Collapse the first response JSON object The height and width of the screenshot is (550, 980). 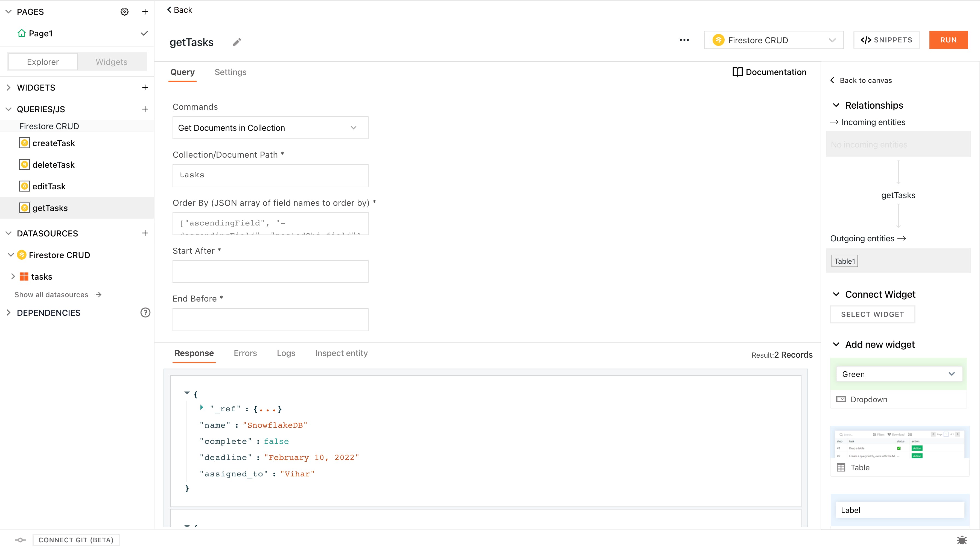(187, 393)
